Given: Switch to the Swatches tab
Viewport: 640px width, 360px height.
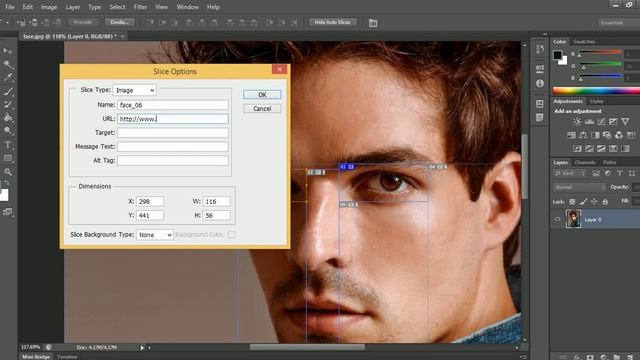Looking at the screenshot, I should [584, 42].
